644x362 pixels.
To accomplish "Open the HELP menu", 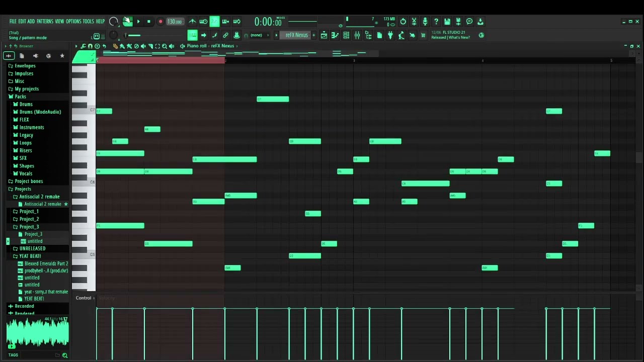I will [x=100, y=21].
